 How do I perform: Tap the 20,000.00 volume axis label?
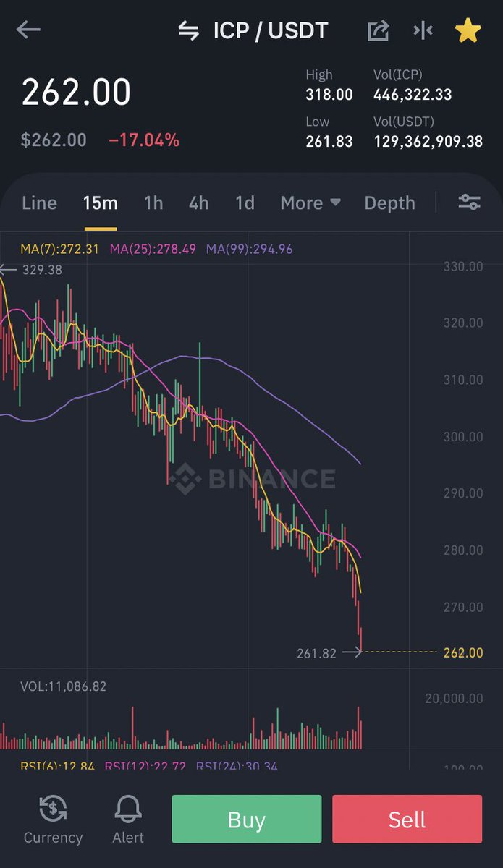pos(455,698)
